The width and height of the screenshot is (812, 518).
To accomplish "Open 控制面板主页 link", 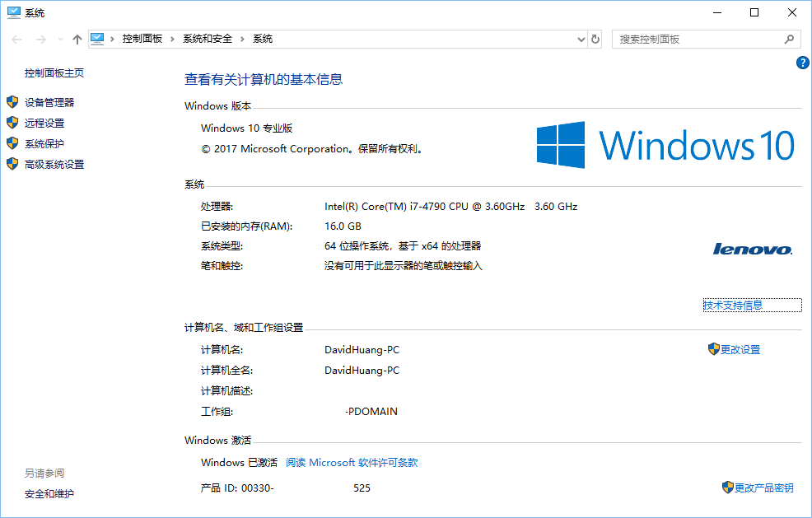I will coord(54,73).
